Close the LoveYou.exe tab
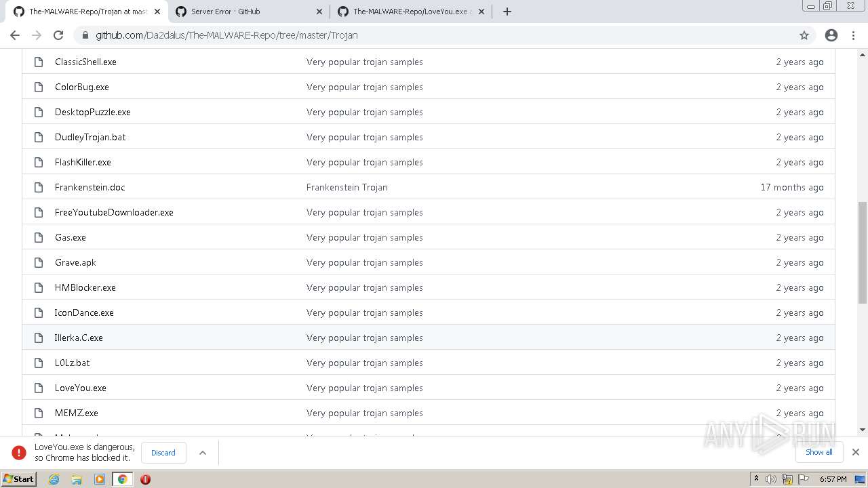This screenshot has width=868, height=488. tap(481, 12)
